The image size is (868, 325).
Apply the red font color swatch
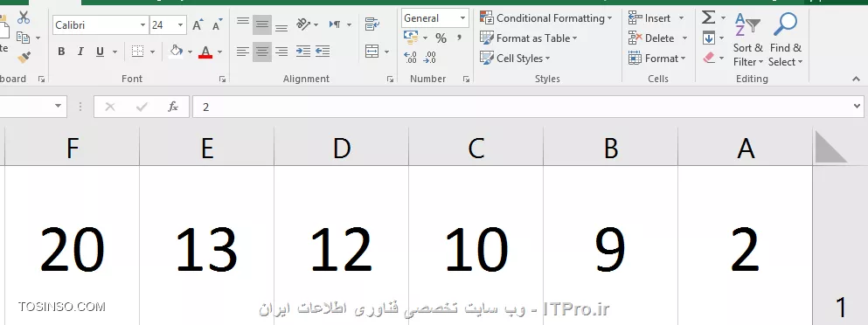point(205,52)
